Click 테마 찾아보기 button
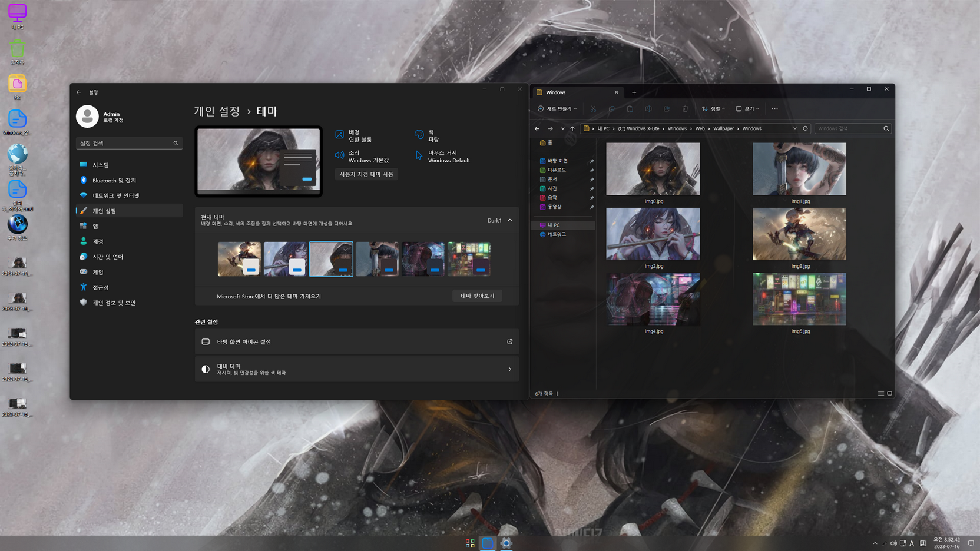 coord(478,296)
